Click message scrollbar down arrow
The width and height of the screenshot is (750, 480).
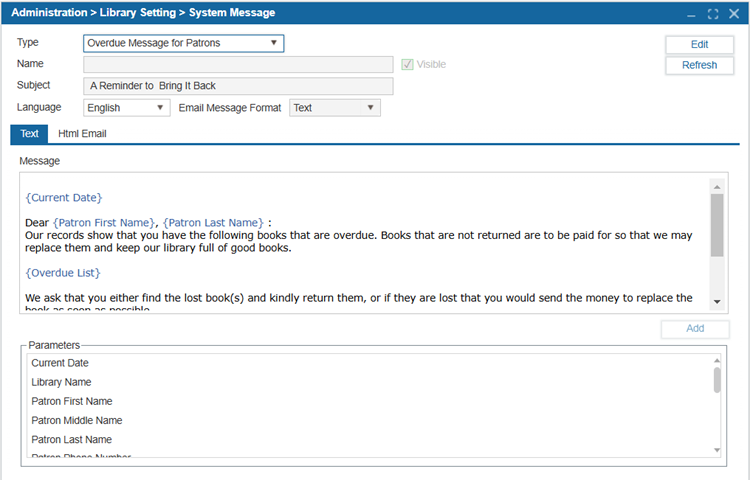click(x=716, y=302)
